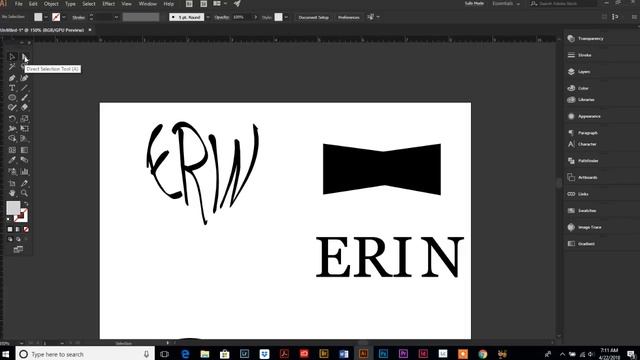Open the stroke weight dropdown
This screenshot has width=640, height=360.
116,17
